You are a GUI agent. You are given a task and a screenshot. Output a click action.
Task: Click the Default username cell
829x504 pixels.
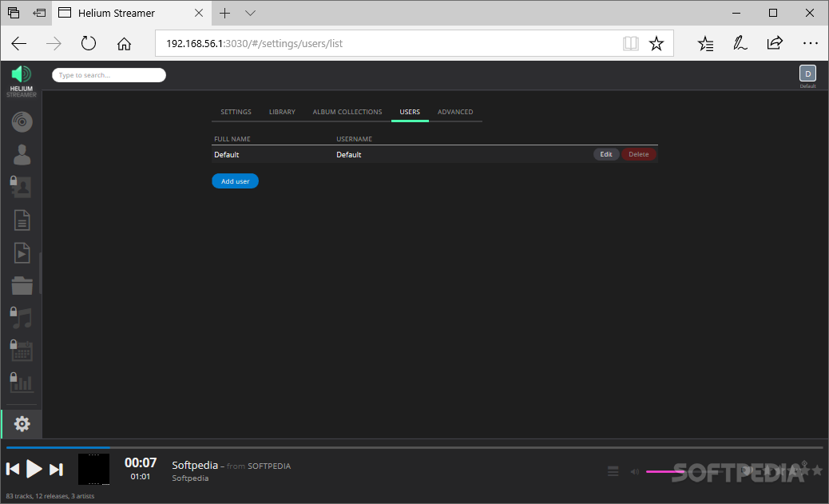tap(349, 154)
